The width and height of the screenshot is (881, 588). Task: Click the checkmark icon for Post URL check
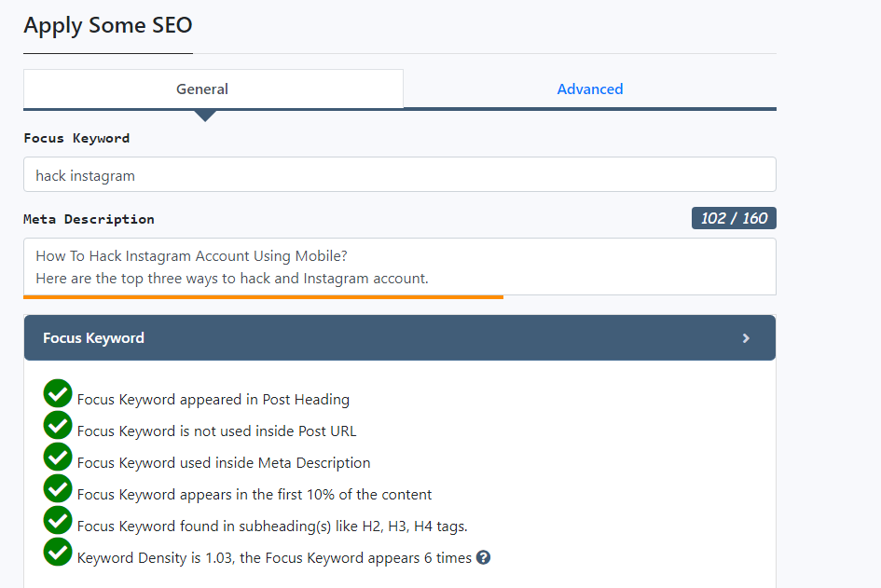click(58, 425)
